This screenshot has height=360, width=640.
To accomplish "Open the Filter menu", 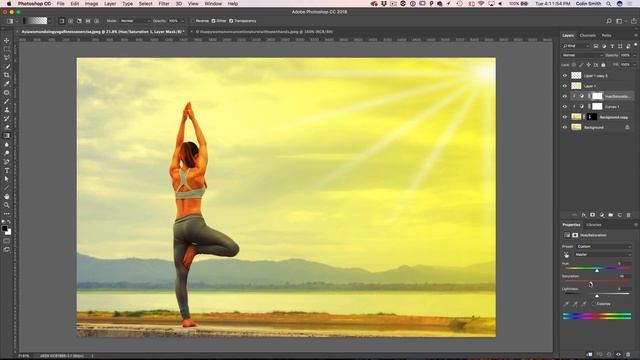I will [x=164, y=4].
